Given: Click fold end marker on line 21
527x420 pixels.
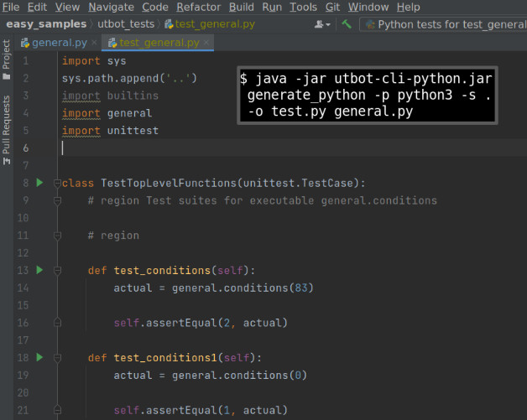Looking at the screenshot, I should coord(57,410).
